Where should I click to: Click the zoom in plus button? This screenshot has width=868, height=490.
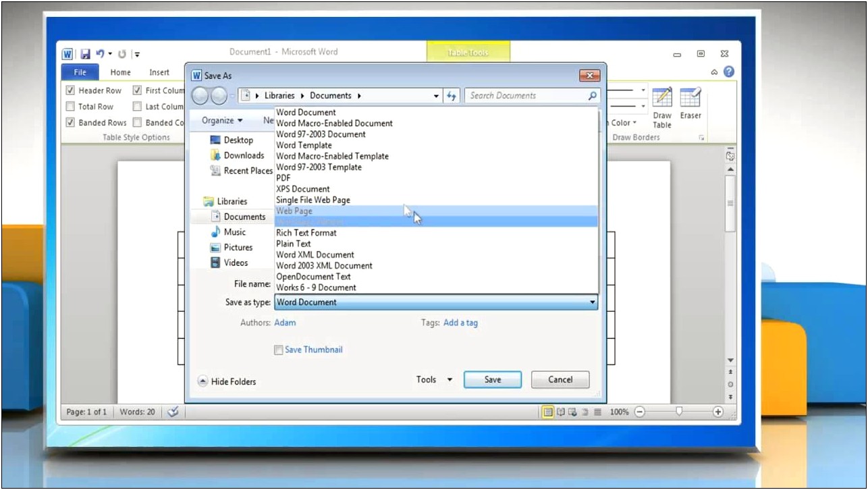pos(718,412)
